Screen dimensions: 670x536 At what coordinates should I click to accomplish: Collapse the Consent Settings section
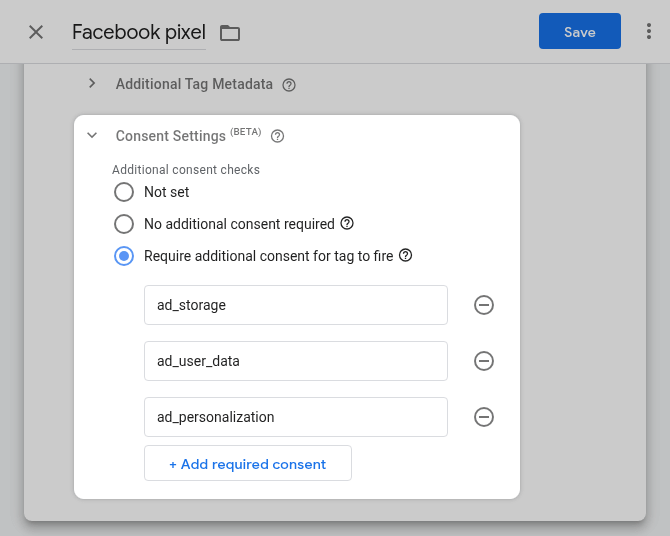(x=92, y=135)
